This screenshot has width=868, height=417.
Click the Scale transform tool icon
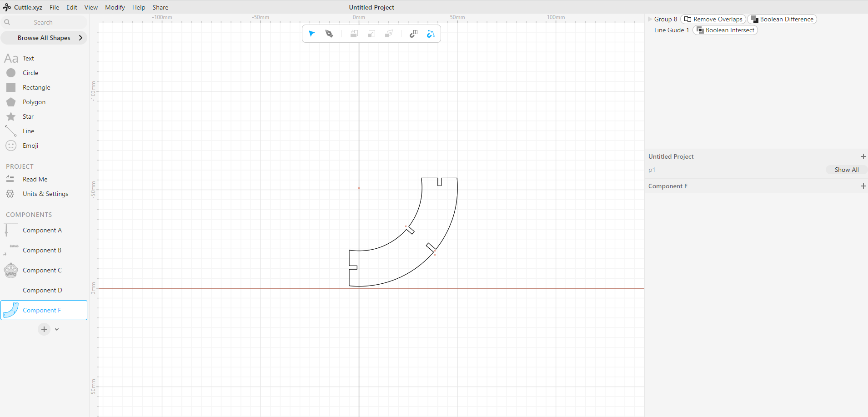[371, 34]
